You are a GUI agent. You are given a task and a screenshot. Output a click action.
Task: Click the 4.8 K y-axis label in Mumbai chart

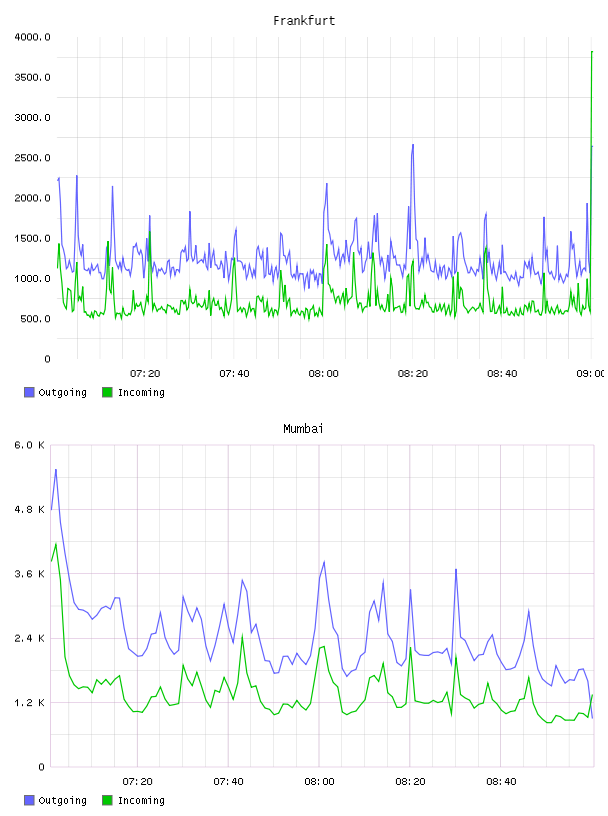[x=30, y=509]
